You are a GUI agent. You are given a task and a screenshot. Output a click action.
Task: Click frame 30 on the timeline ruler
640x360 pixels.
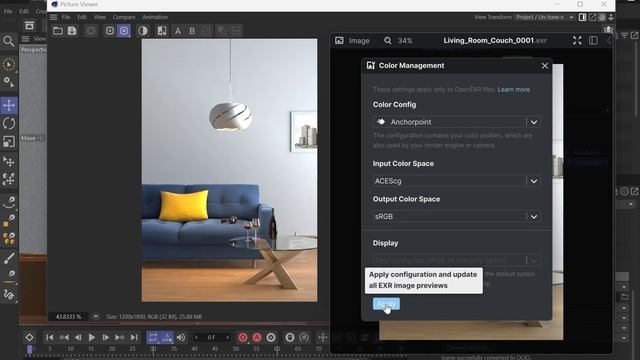pyautogui.click(x=153, y=349)
